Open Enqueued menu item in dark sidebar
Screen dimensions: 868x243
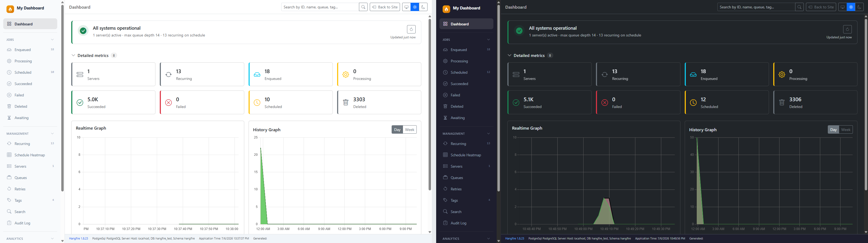coord(466,50)
